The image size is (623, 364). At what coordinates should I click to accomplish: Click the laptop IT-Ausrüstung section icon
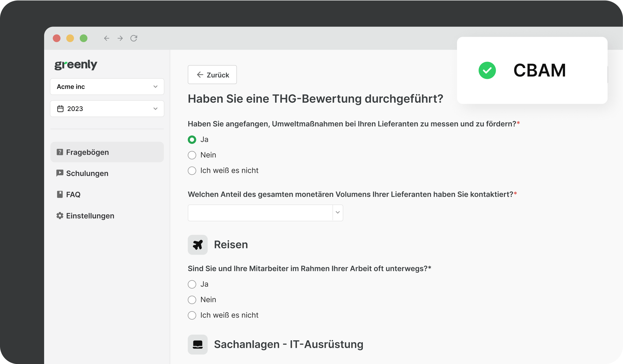tap(198, 344)
